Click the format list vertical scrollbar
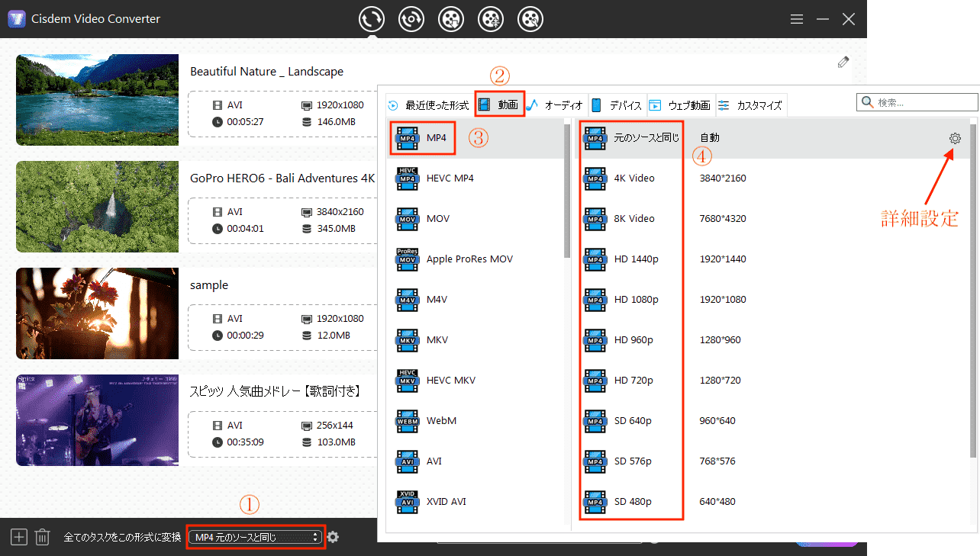The image size is (980, 556). (x=566, y=191)
